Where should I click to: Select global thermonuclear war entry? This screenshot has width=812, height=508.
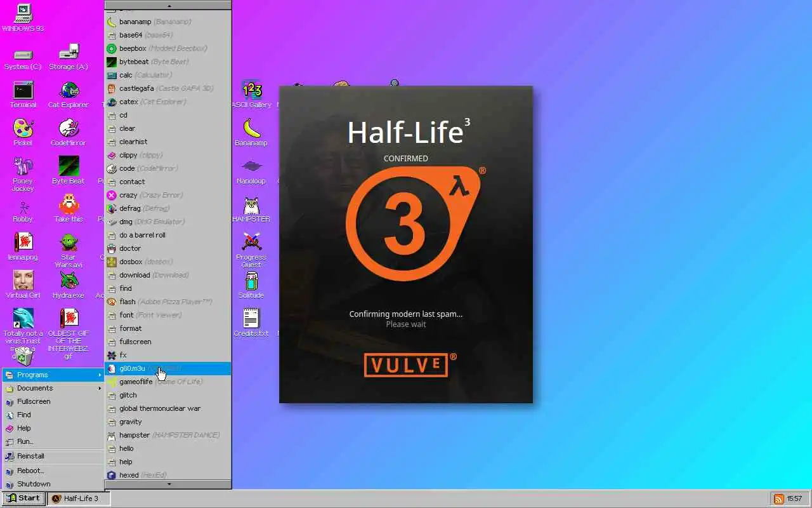(x=168, y=408)
